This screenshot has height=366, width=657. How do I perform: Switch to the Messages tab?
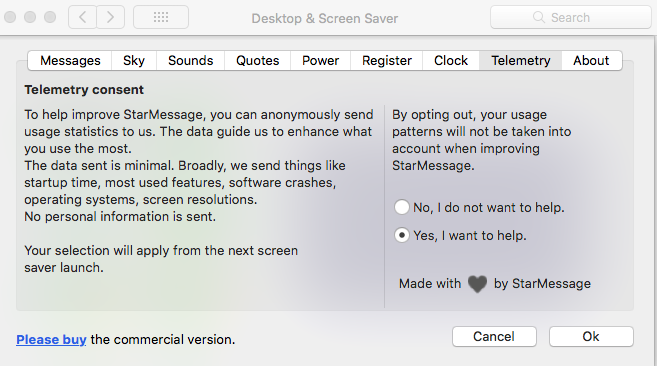pos(70,61)
